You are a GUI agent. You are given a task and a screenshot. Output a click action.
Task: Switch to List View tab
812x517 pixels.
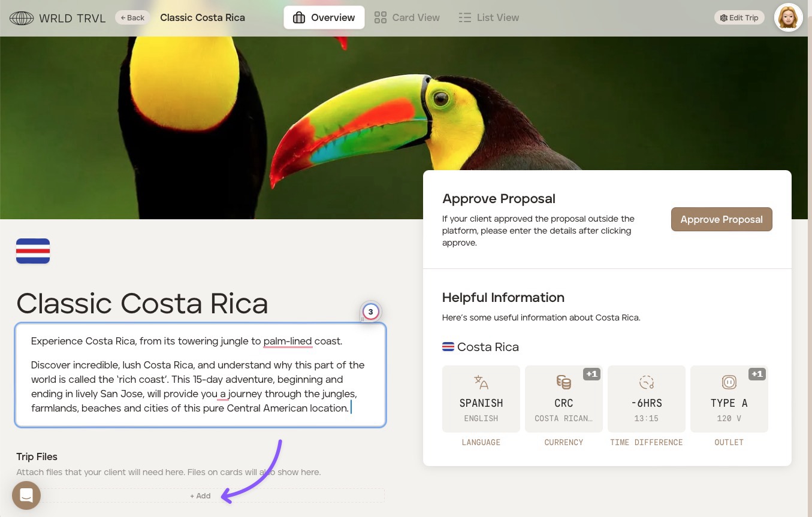pos(488,18)
